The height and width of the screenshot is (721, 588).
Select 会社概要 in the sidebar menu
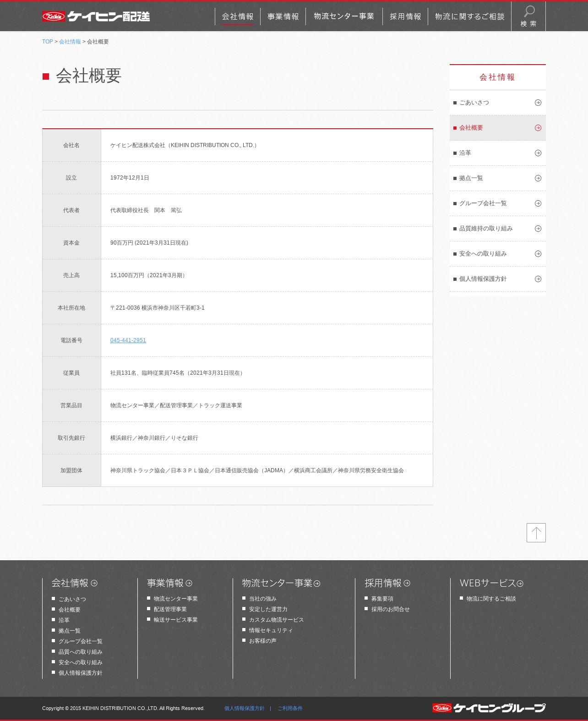tap(498, 128)
